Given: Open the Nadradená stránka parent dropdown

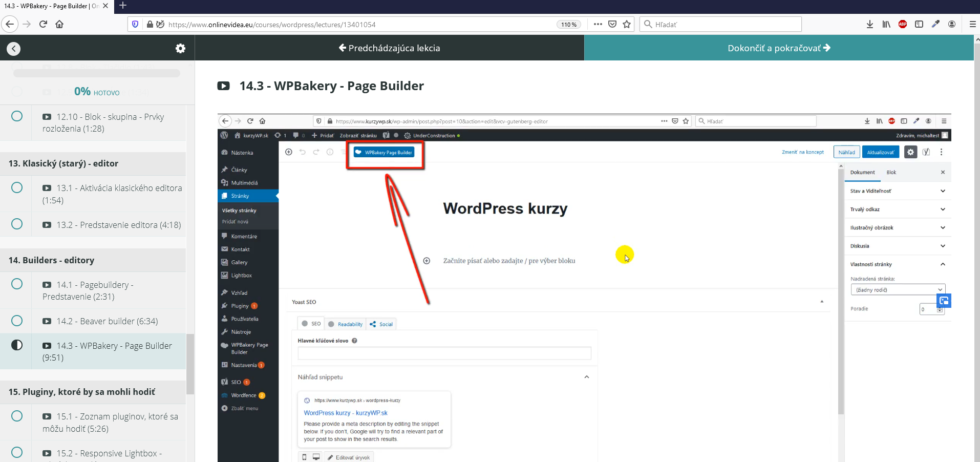Looking at the screenshot, I should [898, 290].
